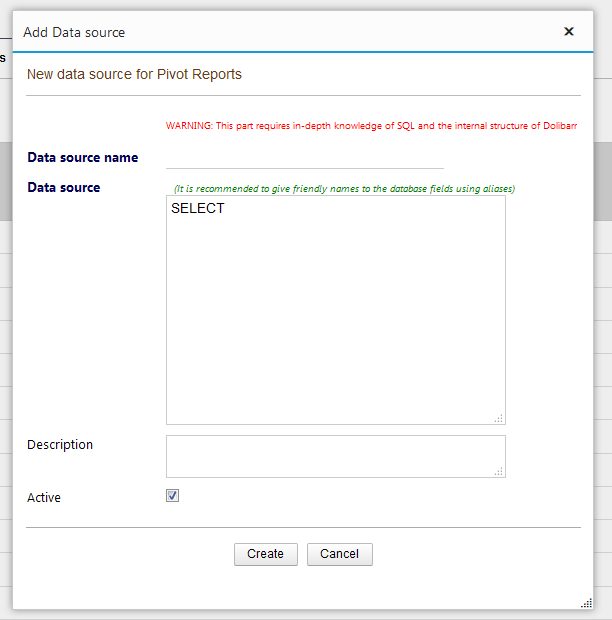Click the italic hint about friendly aliases

coord(344,188)
